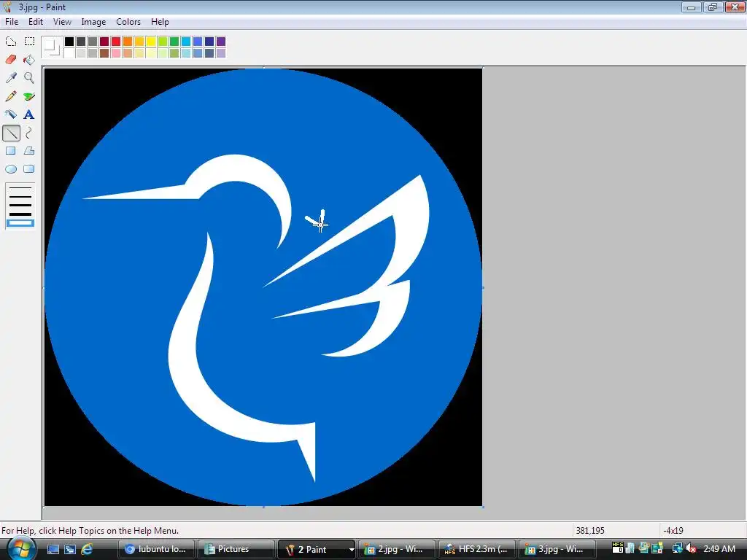Click the HFS icon in system tray
Screen dimensions: 747x560
click(617, 548)
